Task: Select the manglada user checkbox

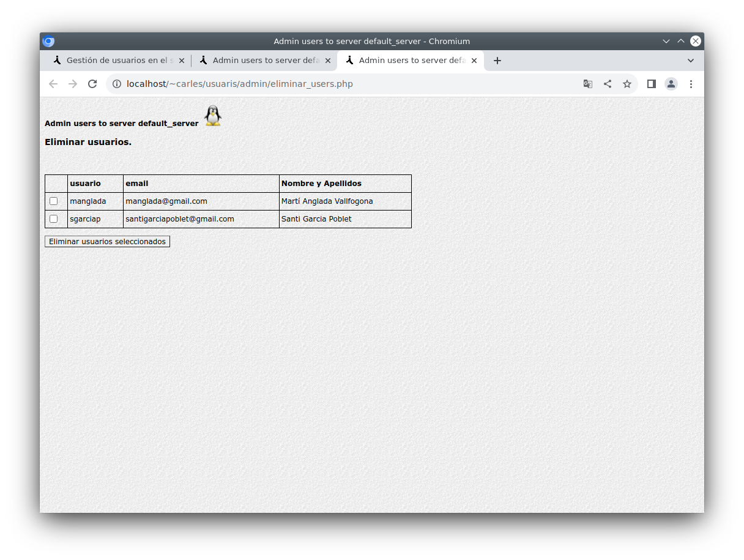Action: coord(54,201)
